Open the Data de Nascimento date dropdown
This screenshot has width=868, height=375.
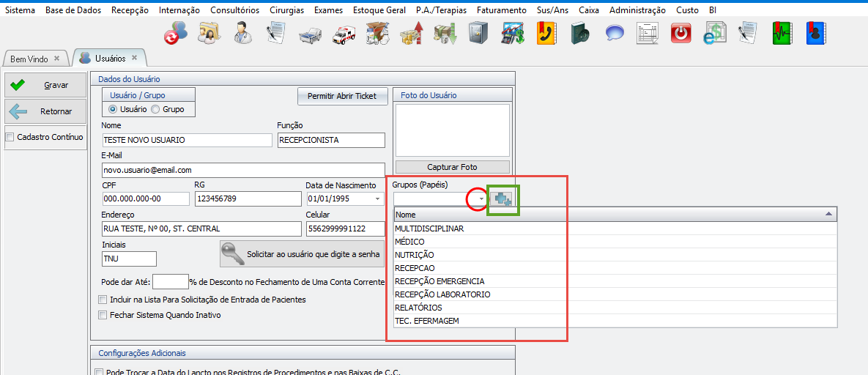tap(378, 199)
